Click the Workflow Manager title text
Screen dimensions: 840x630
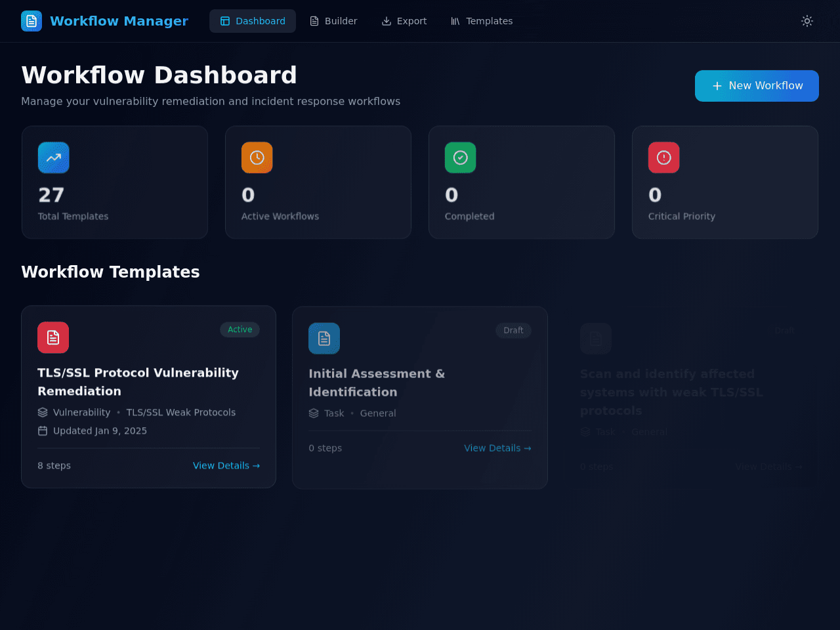[119, 21]
